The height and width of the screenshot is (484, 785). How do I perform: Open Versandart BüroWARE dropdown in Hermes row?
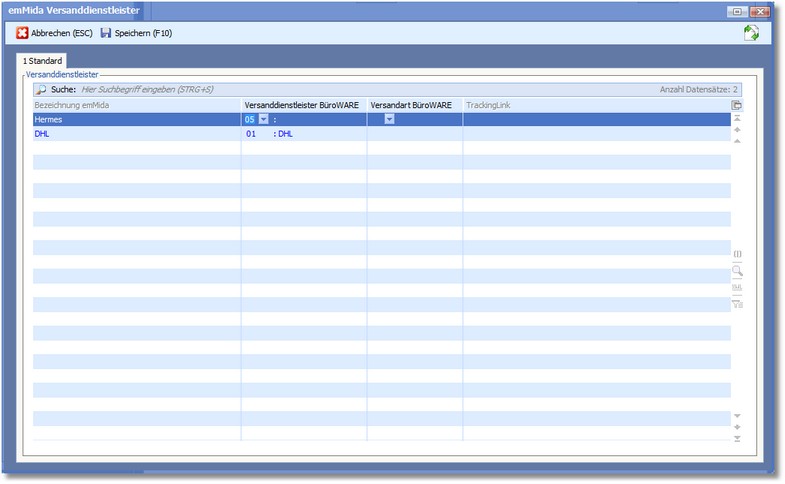389,119
